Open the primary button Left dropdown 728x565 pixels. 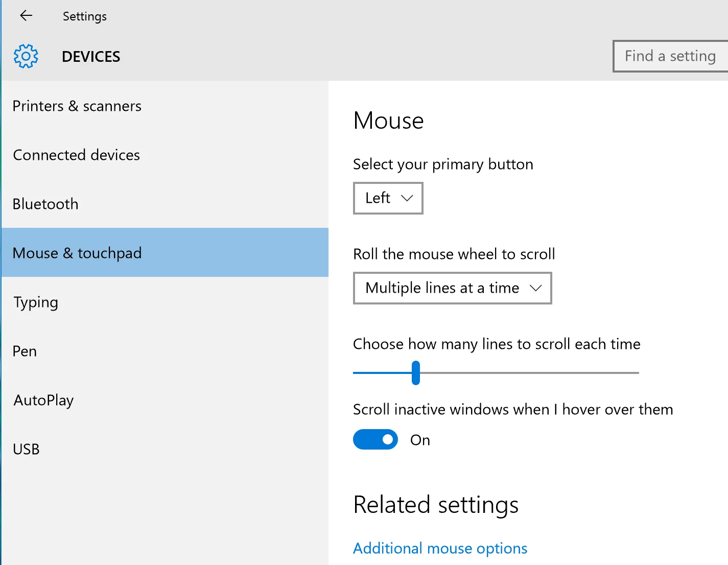[x=388, y=198]
